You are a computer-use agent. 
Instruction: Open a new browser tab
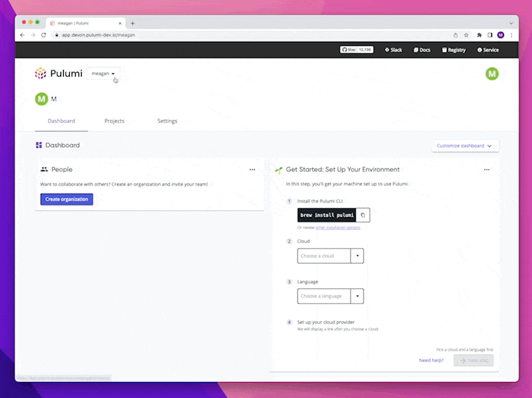[132, 23]
